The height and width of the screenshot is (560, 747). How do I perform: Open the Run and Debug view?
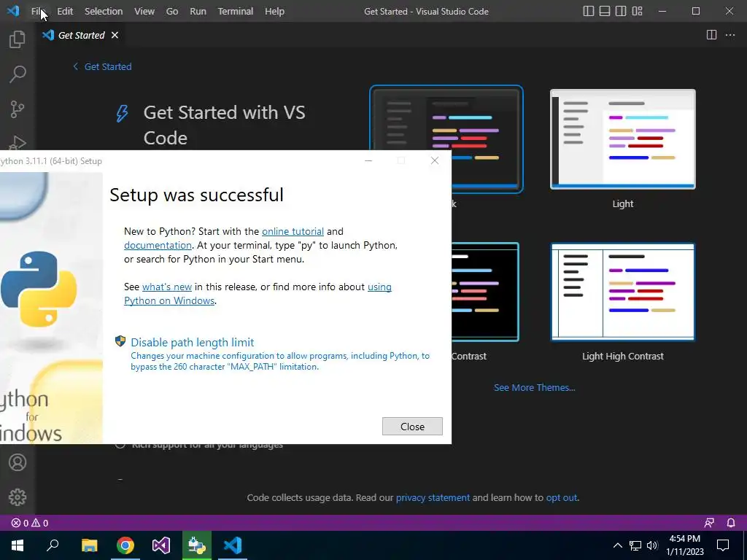pos(18,142)
